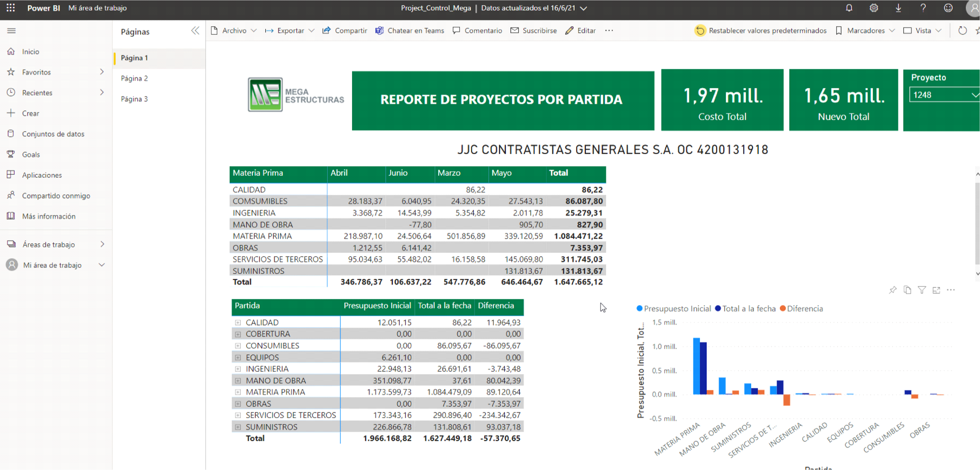Expand the INGENIERIA partida row
Image resolution: width=980 pixels, height=470 pixels.
[238, 369]
